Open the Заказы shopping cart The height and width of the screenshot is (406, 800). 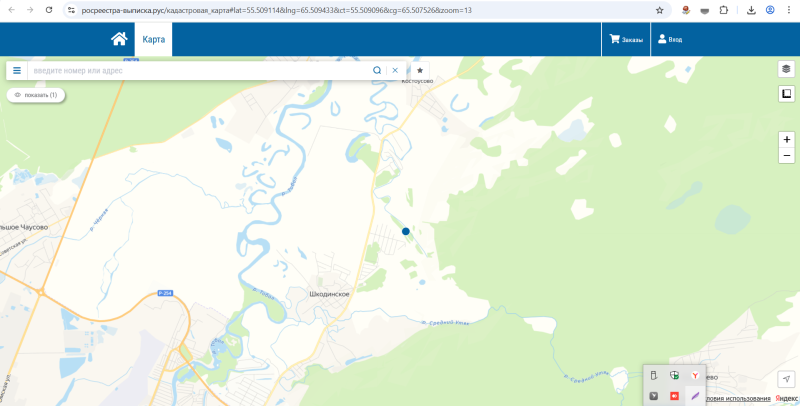click(626, 39)
